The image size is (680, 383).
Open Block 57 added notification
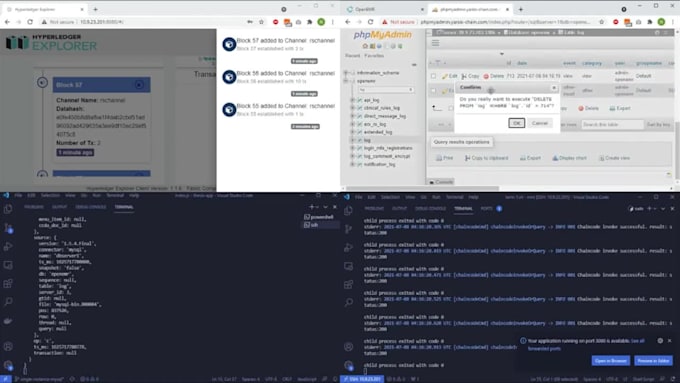tap(278, 44)
